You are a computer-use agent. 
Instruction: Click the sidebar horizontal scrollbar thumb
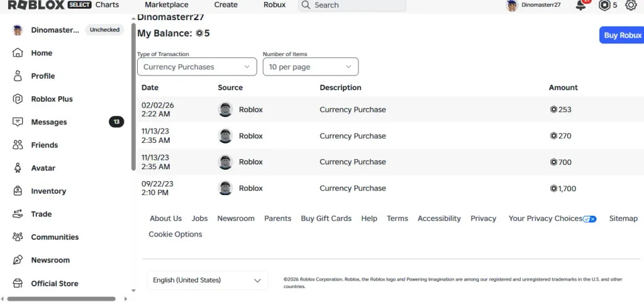(x=61, y=299)
